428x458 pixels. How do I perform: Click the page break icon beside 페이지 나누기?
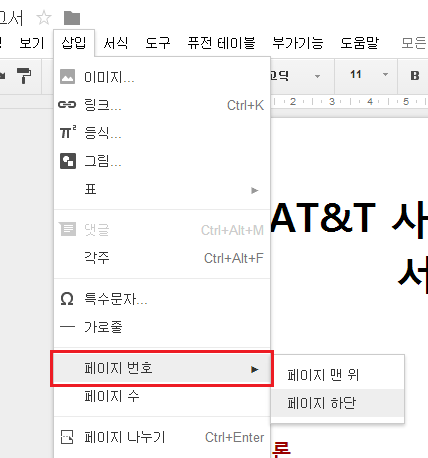click(67, 437)
